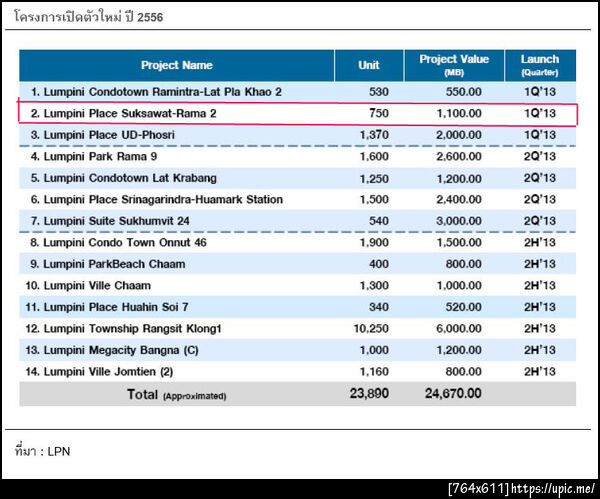Screen dimensions: 600x499
Task: Click the 'Project Value (MB)' column header
Action: (x=454, y=65)
